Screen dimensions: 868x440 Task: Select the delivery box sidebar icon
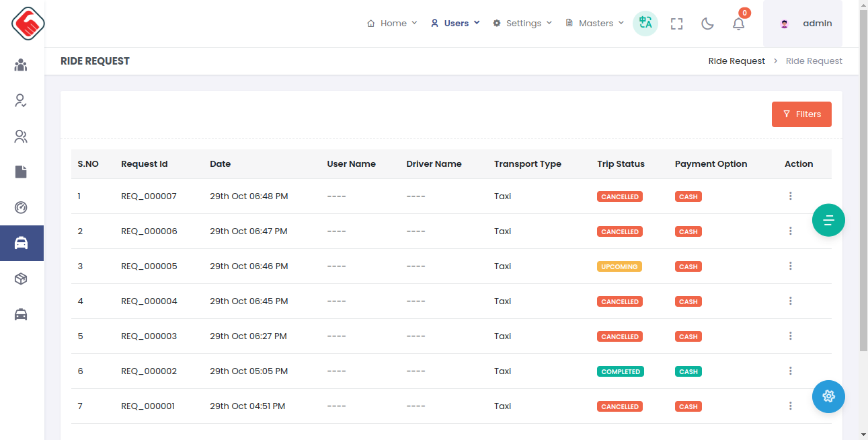click(x=21, y=279)
